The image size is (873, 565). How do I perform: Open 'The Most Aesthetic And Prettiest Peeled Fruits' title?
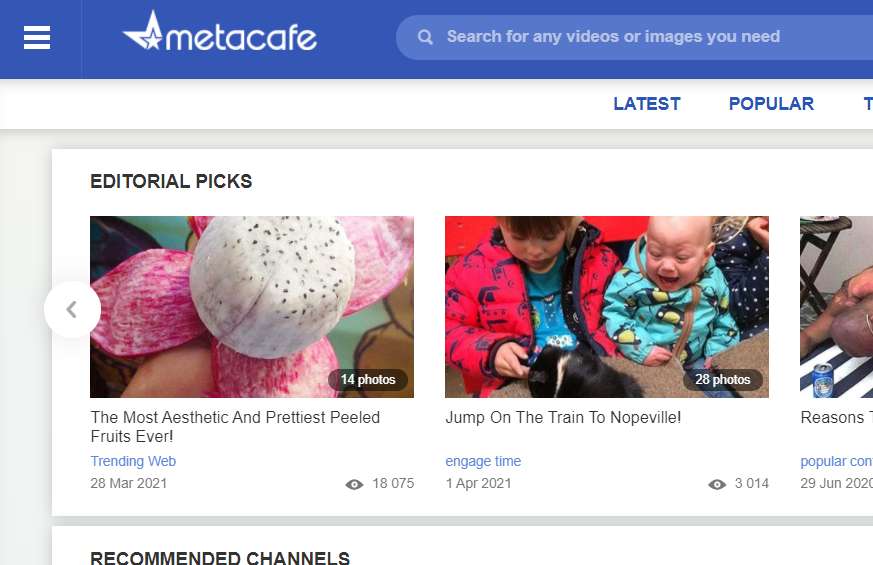[x=235, y=427]
